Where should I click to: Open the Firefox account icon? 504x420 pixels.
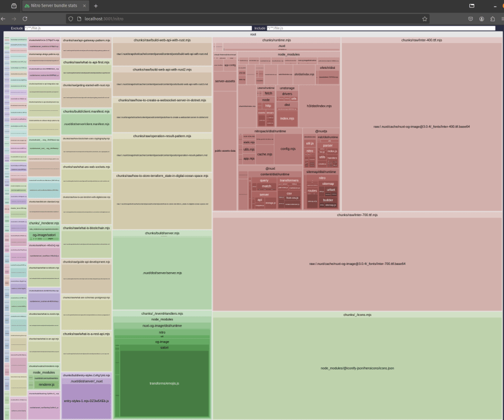pyautogui.click(x=482, y=19)
